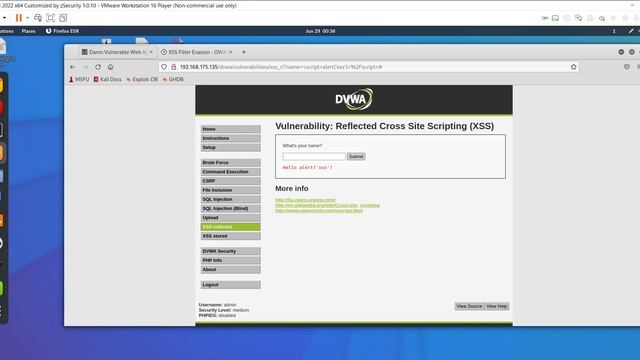Send Ctrl+Alt+Del via VMware toolbar icon

pyautogui.click(x=38, y=18)
